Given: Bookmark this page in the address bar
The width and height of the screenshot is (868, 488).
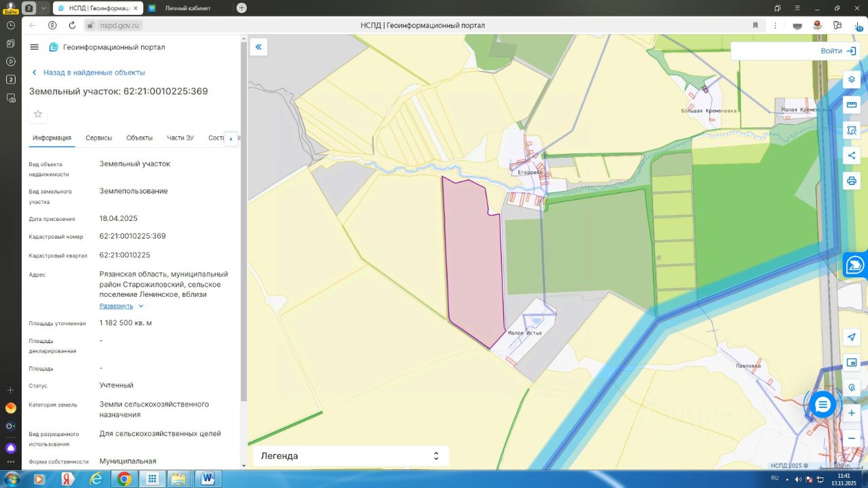Looking at the screenshot, I should [x=755, y=26].
